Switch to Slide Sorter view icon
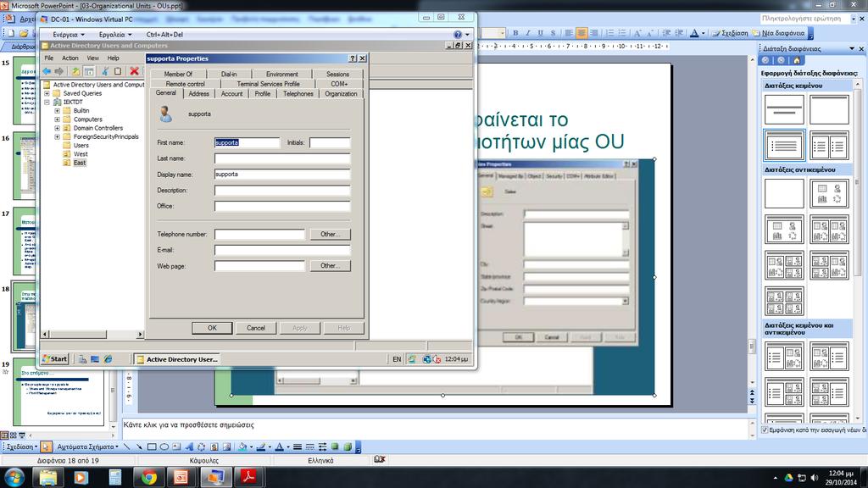The height and width of the screenshot is (488, 868). pos(14,435)
